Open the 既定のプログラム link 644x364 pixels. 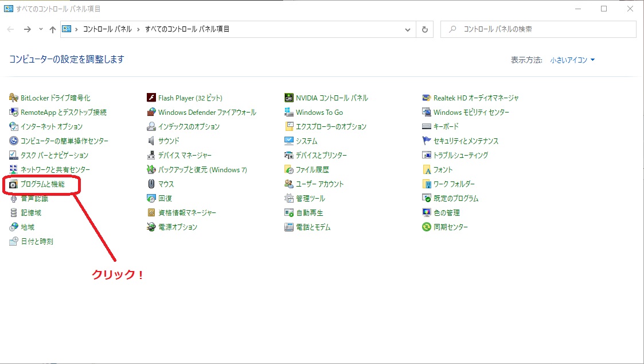[456, 198]
